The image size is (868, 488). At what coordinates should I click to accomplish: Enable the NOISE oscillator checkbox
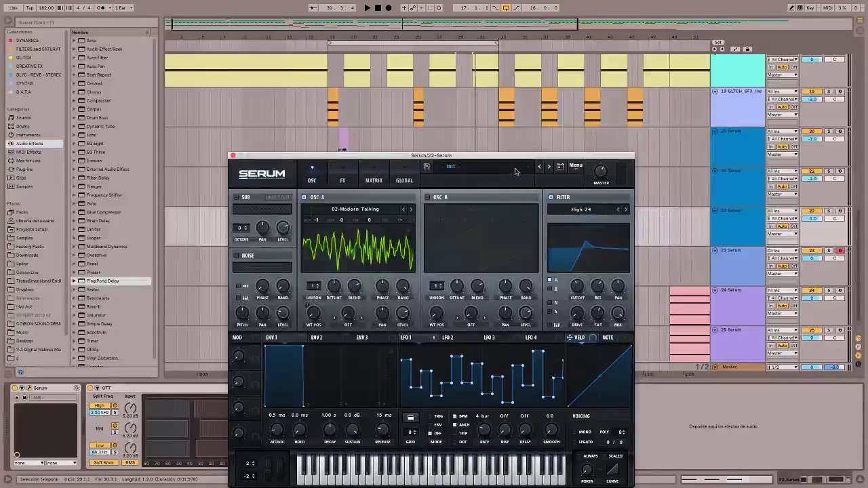[x=236, y=256]
